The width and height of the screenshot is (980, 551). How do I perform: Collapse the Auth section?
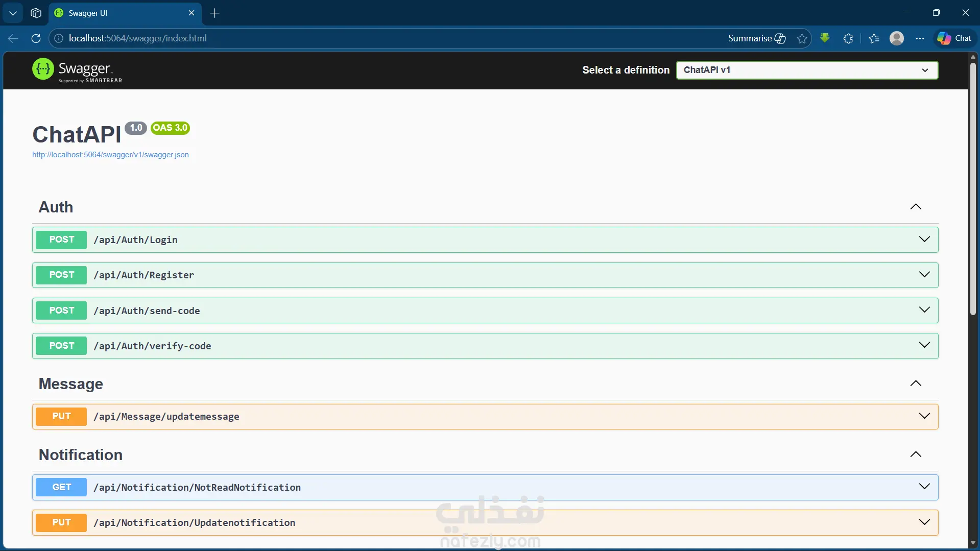click(916, 207)
